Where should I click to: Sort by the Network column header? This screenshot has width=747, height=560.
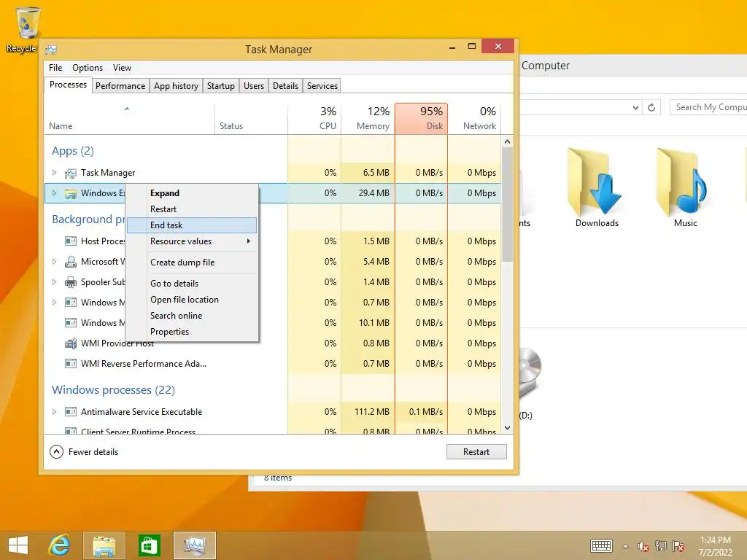[x=474, y=118]
